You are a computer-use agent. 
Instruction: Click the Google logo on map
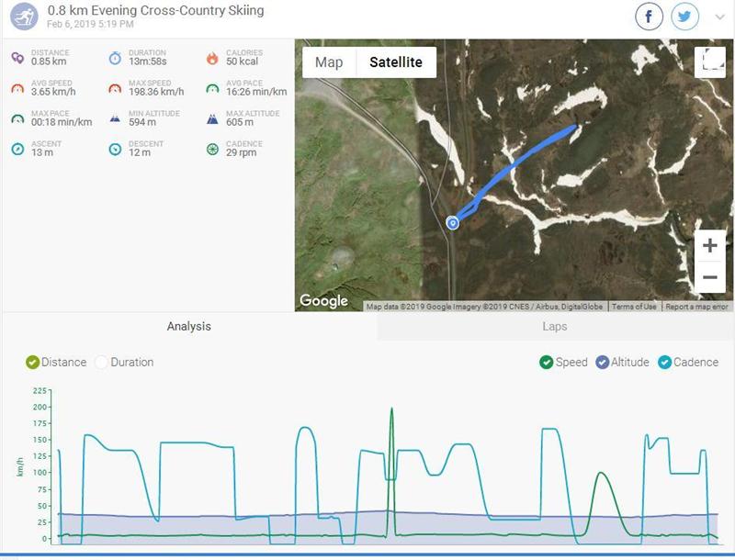click(x=324, y=300)
